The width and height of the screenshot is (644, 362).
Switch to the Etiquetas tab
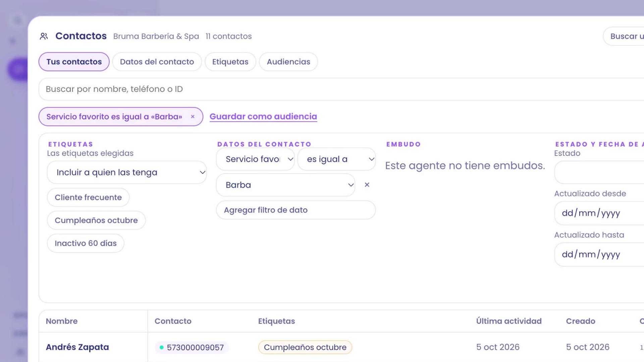(230, 62)
